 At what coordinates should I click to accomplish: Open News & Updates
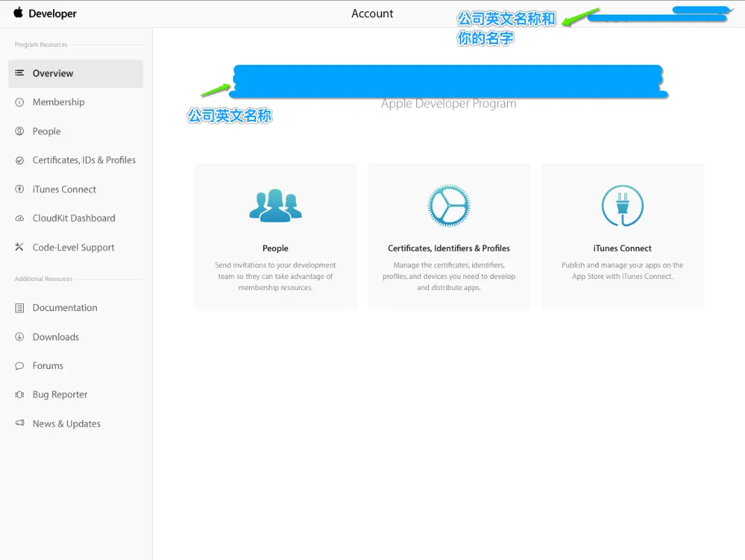coord(66,424)
